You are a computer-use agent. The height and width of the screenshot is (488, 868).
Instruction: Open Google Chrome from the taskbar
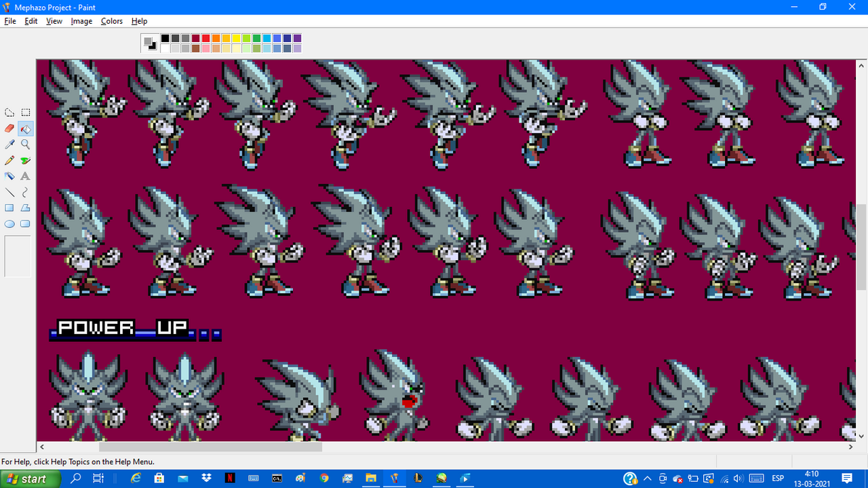tap(324, 478)
